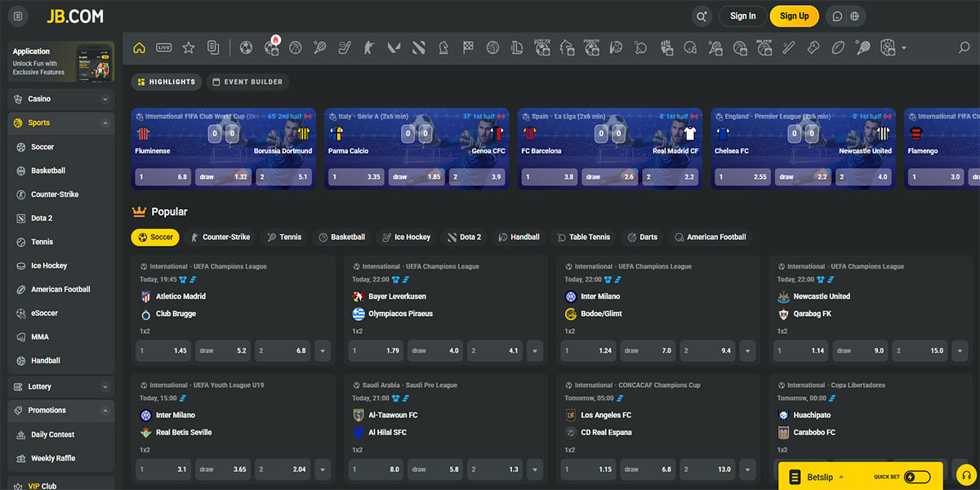This screenshot has width=980, height=490.
Task: Expand the Casino sidebar section
Action: click(105, 99)
